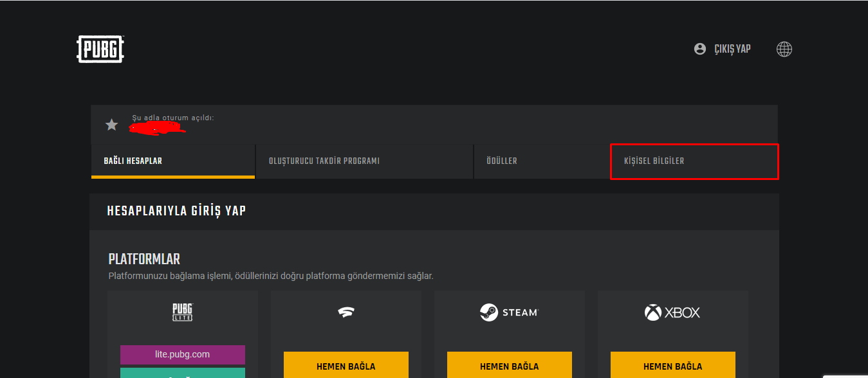Click the green button below lite.pubg.com
Image resolution: width=868 pixels, height=378 pixels.
183,373
